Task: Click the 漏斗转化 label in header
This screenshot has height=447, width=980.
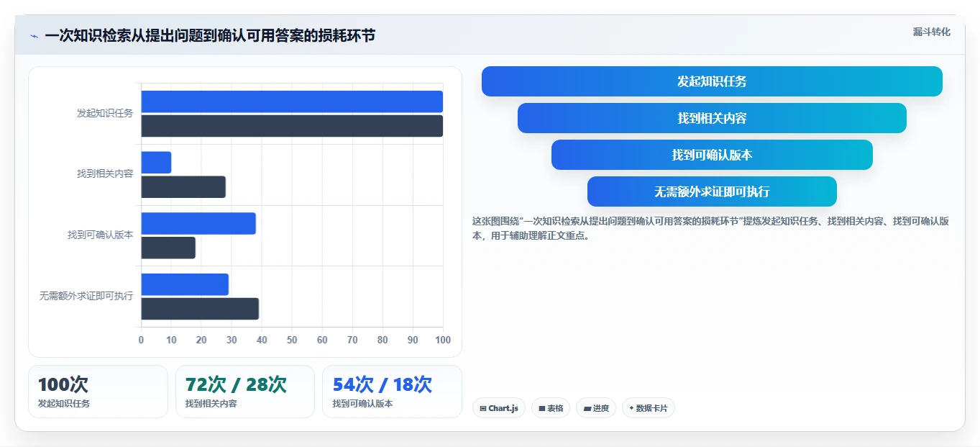Action: point(932,32)
